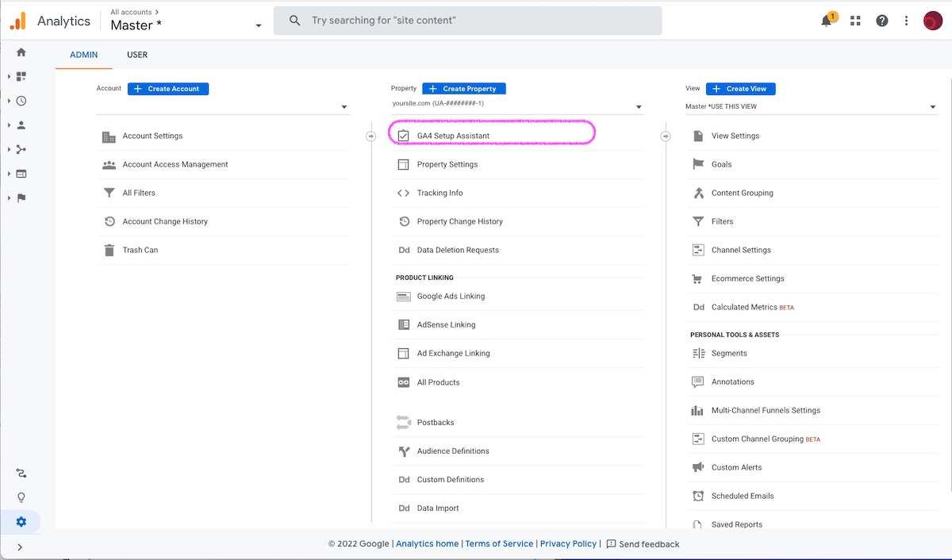This screenshot has height=560, width=952.
Task: Select the ADMIN tab
Action: click(x=84, y=55)
